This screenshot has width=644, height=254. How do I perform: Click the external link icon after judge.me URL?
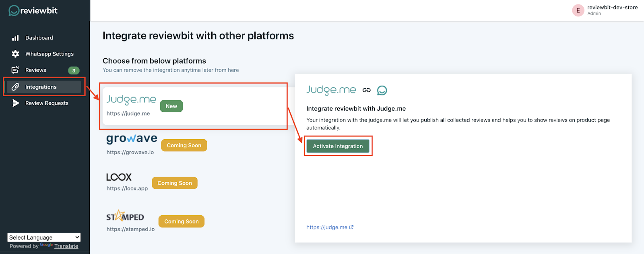351,227
